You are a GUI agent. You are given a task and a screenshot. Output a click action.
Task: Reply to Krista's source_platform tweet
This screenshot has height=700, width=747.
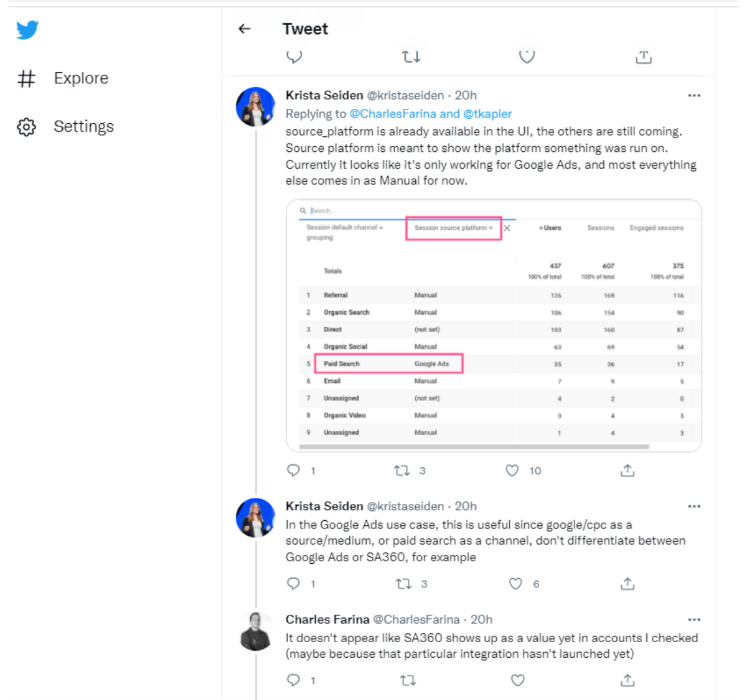[x=293, y=471]
